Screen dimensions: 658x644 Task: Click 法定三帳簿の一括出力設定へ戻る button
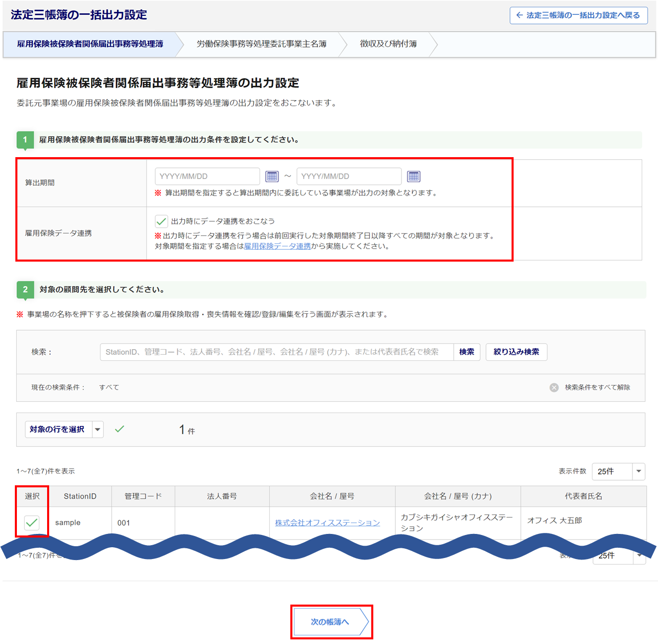(579, 15)
